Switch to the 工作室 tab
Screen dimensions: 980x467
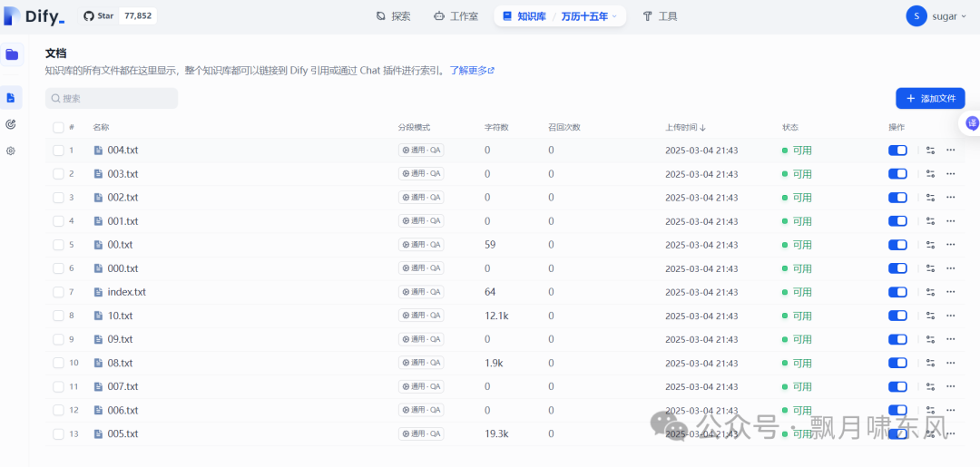(456, 16)
